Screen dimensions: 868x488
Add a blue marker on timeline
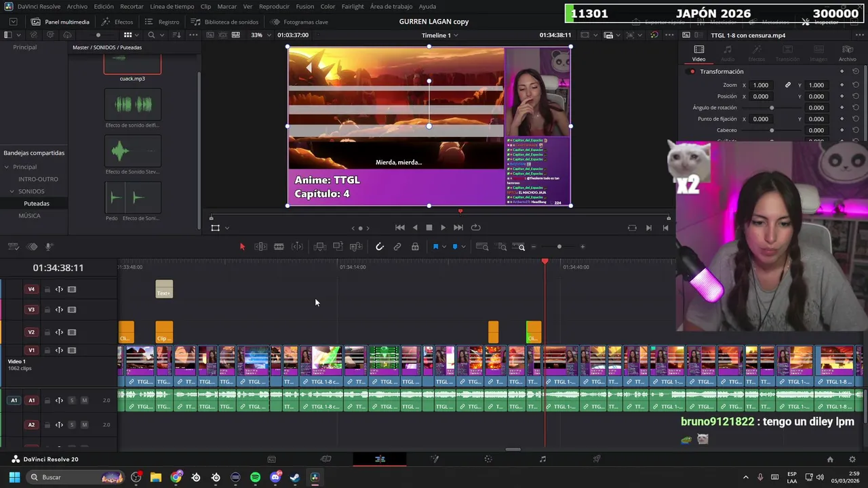[x=455, y=247]
